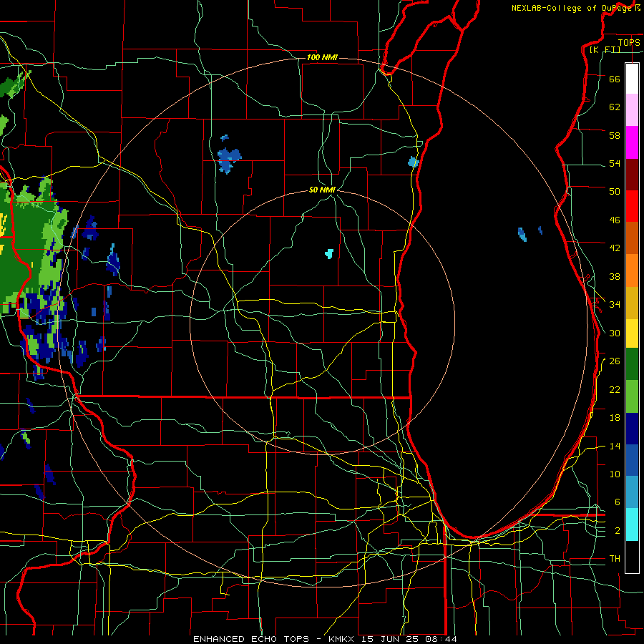The height and width of the screenshot is (644, 644).
Task: Click the gold legend swatch near 34
Action: 632,303
